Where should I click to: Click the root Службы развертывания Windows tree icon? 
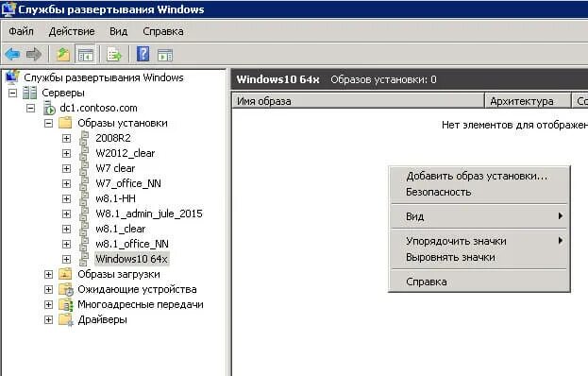12,77
